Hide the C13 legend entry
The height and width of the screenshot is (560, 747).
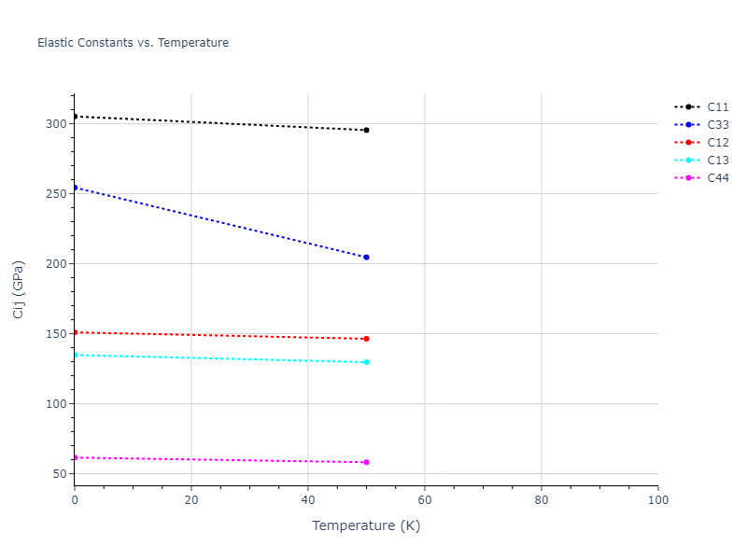717,161
